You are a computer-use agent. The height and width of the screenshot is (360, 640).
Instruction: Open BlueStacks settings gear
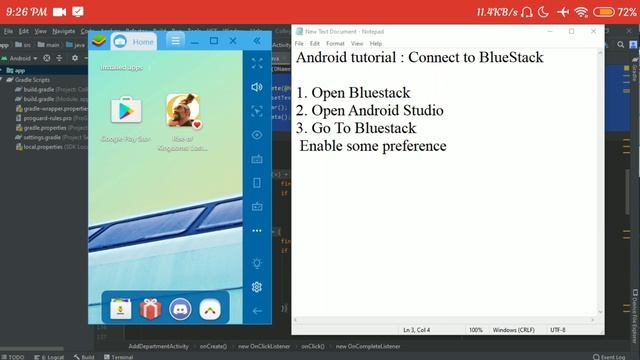(257, 287)
